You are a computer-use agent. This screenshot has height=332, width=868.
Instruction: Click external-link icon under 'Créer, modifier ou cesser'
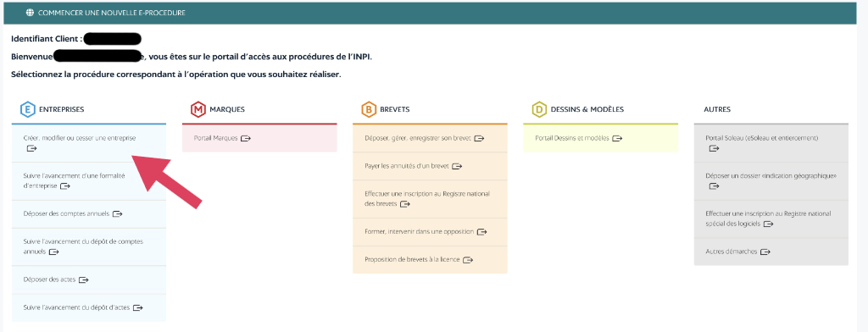point(32,148)
